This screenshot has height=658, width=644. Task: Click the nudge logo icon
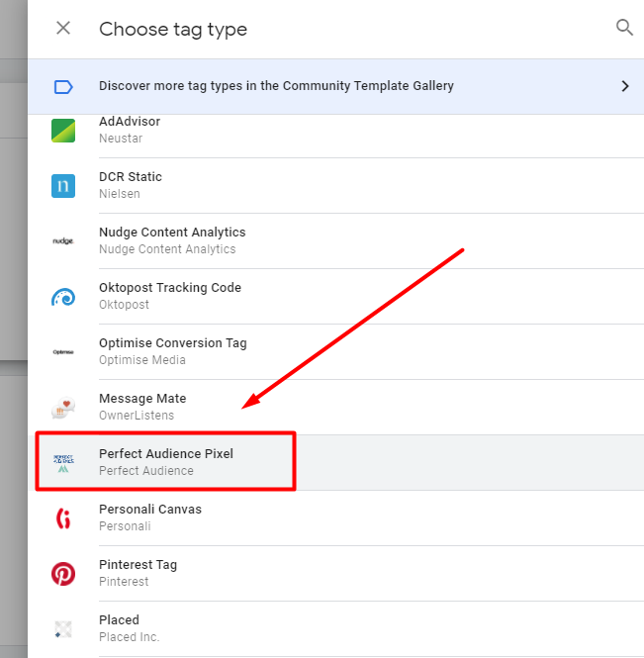63,240
